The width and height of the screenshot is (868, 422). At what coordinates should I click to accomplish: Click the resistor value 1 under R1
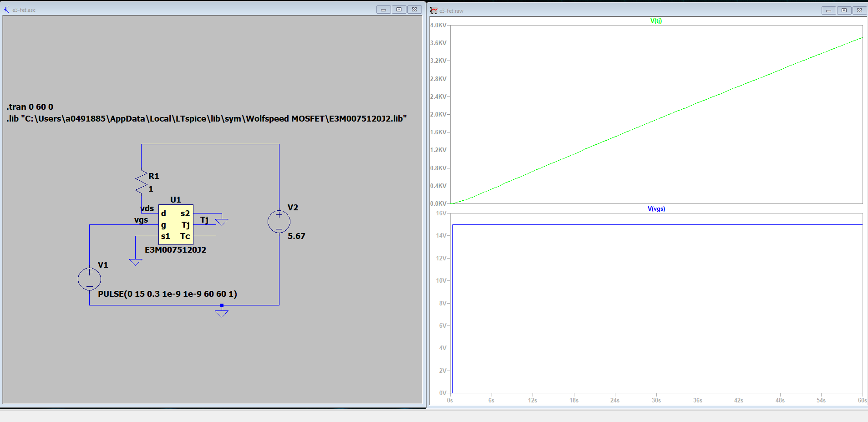(x=151, y=188)
